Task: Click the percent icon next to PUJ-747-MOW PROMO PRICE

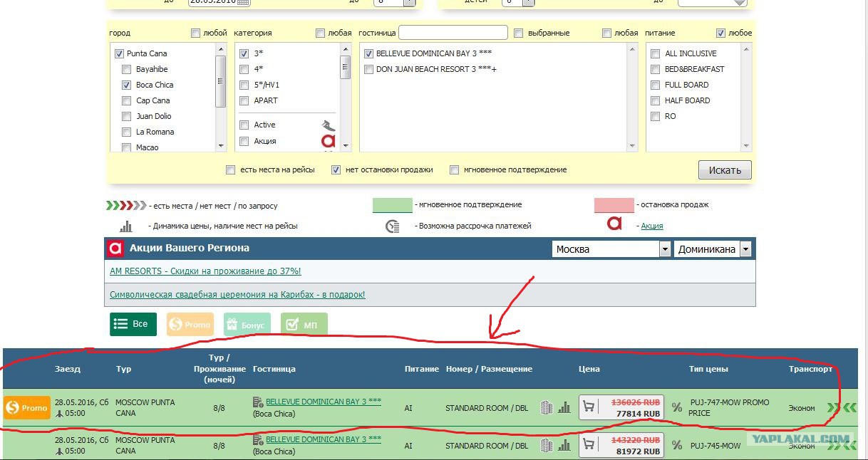Action: click(x=677, y=408)
